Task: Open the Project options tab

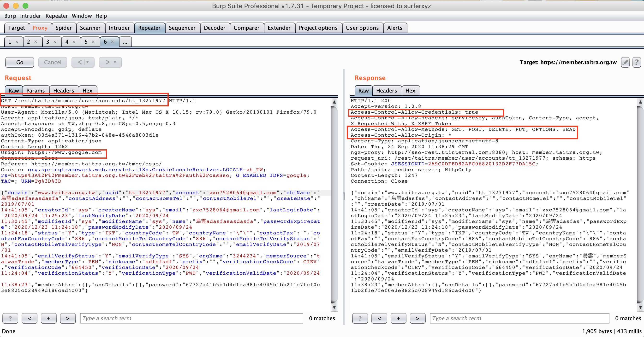Action: coord(318,28)
